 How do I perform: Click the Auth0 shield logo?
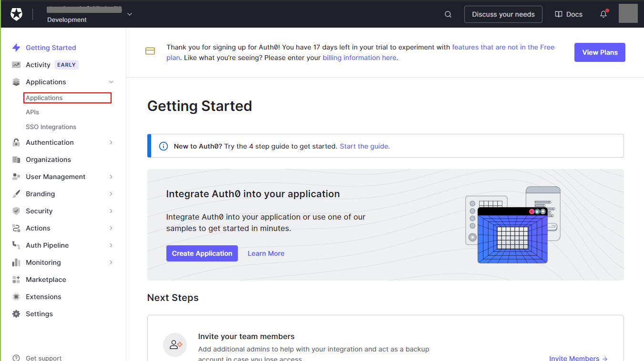(16, 13)
